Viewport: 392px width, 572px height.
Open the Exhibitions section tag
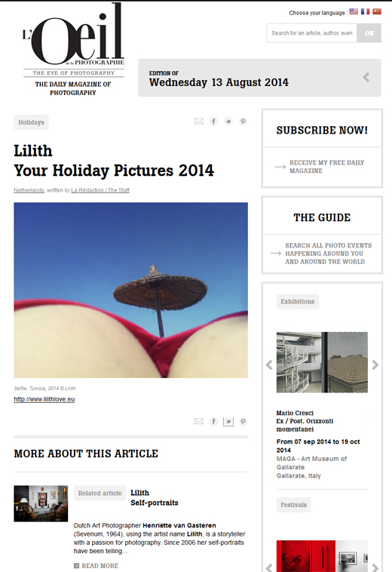click(x=298, y=301)
